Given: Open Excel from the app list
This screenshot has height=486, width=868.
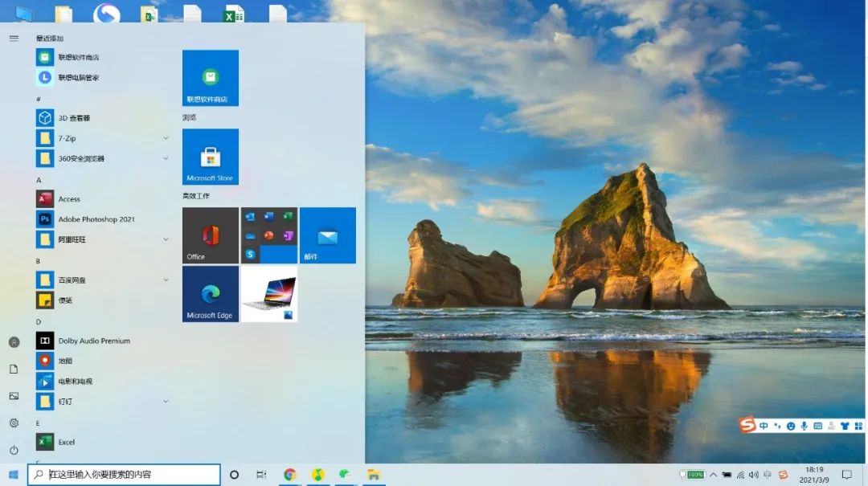Looking at the screenshot, I should click(x=66, y=442).
